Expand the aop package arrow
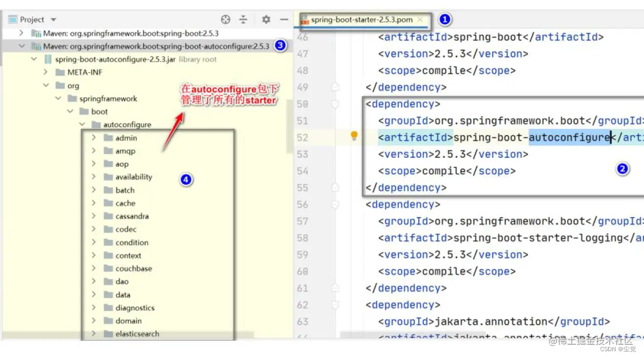Screen dimensions: 644x357 (x=94, y=164)
